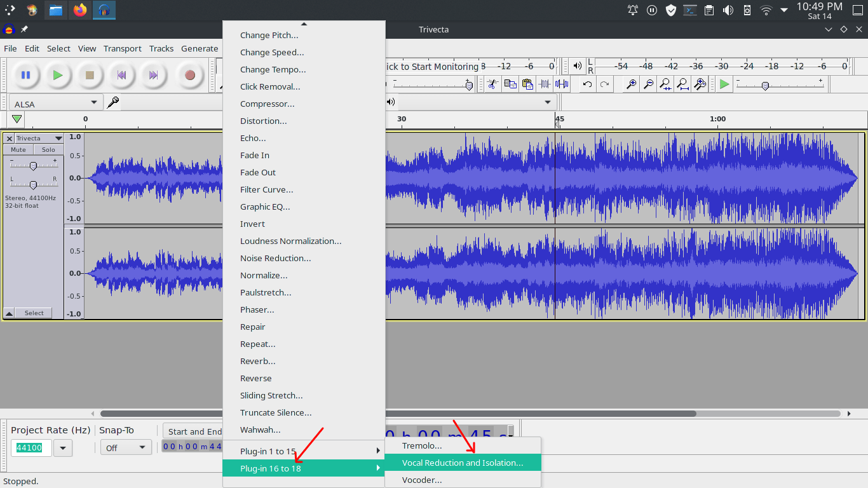The width and height of the screenshot is (868, 488).
Task: Stop playback with the Stop button
Action: click(x=90, y=75)
